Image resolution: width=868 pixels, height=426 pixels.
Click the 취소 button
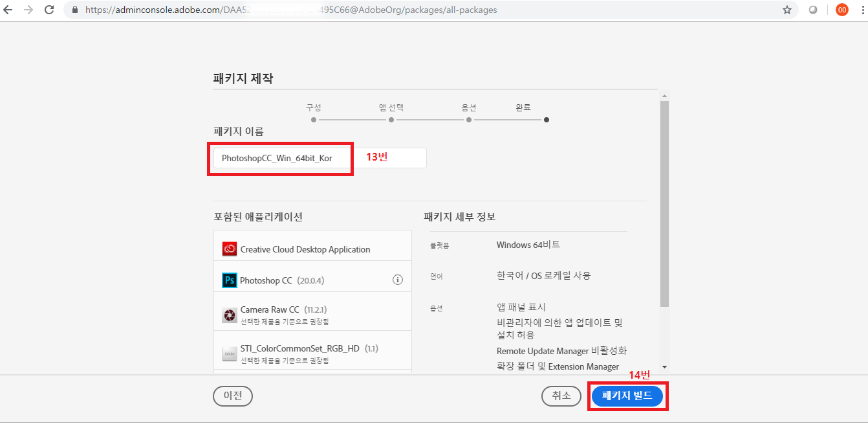(562, 396)
